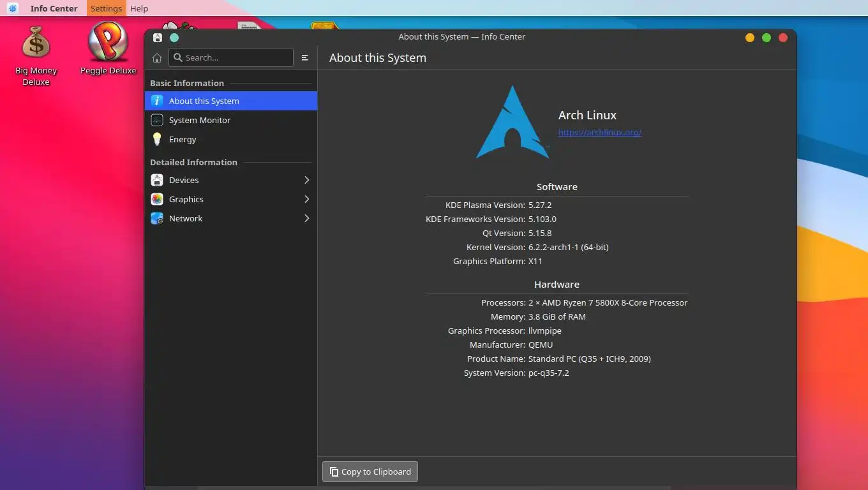
Task: Click the Graphics colorful icon
Action: click(x=157, y=199)
